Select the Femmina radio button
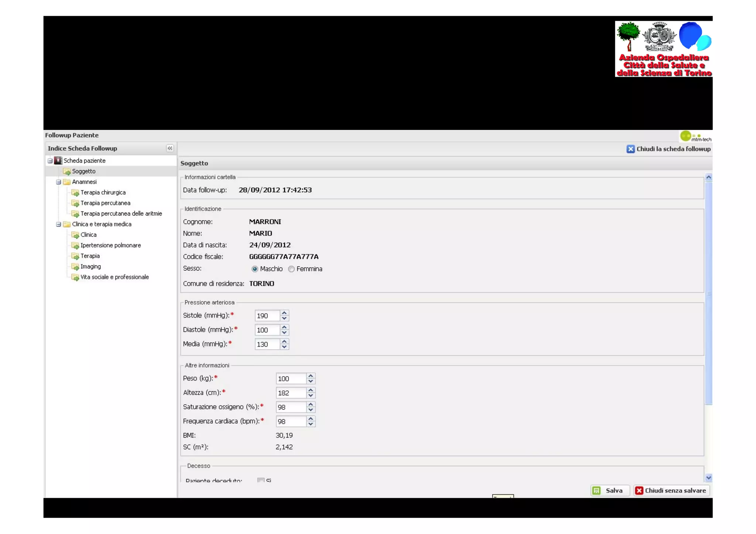Screen dimensions: 756x534 [291, 269]
